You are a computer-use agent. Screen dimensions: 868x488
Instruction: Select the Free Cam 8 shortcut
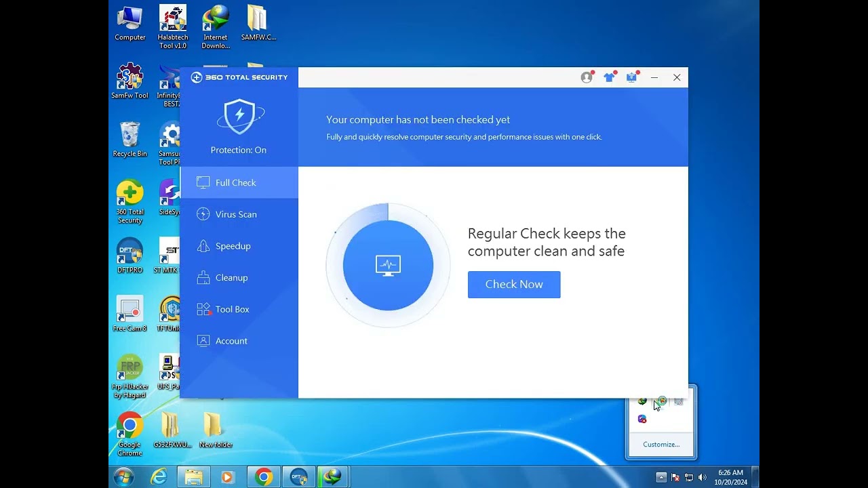click(x=130, y=314)
